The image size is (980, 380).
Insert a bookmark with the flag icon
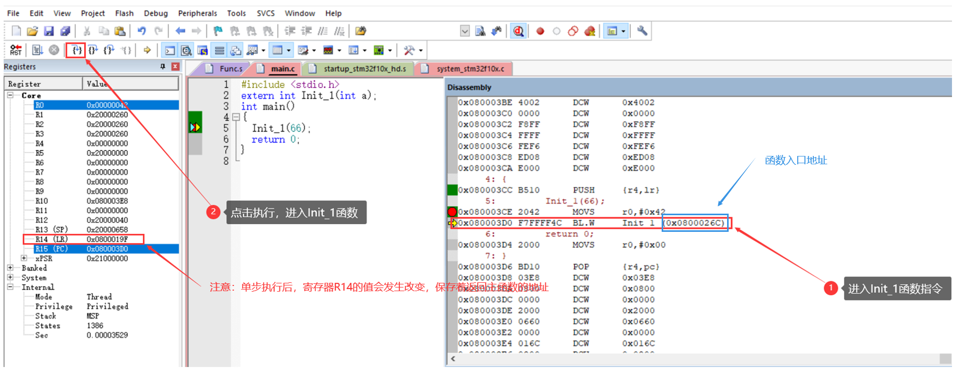[x=218, y=31]
